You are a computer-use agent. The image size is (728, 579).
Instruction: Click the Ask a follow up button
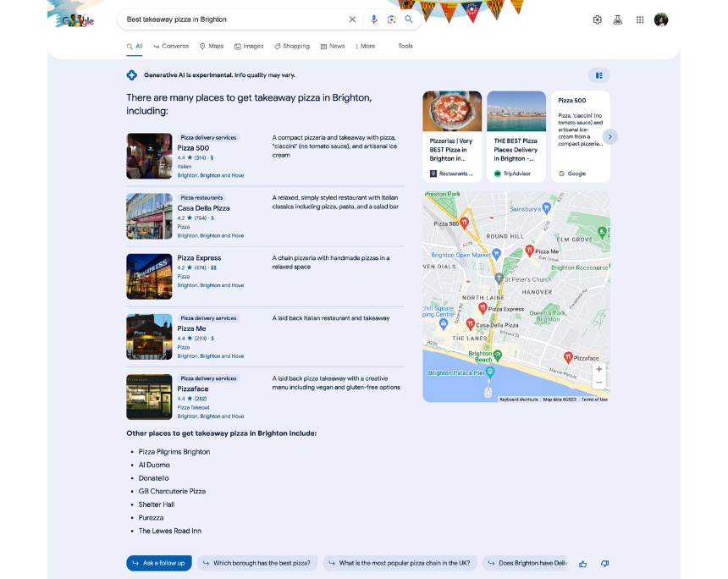click(158, 563)
